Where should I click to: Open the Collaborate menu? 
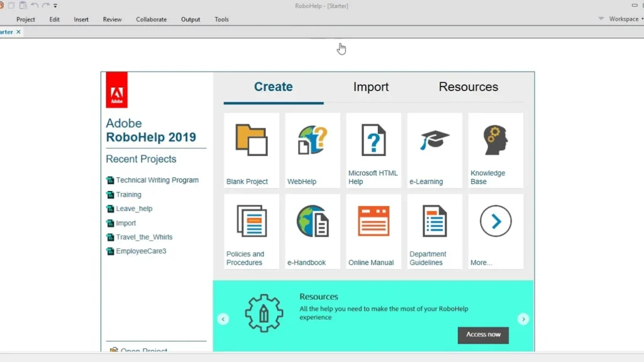click(151, 19)
